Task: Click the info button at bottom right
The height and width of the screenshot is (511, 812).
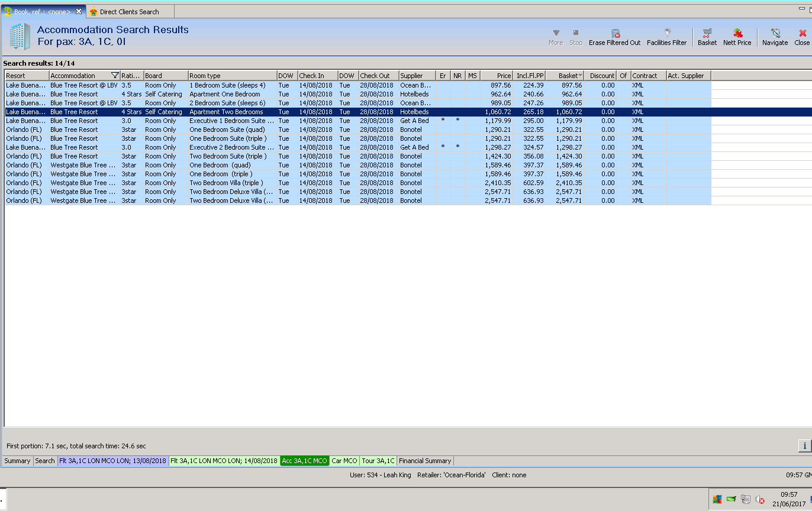Action: 804,446
